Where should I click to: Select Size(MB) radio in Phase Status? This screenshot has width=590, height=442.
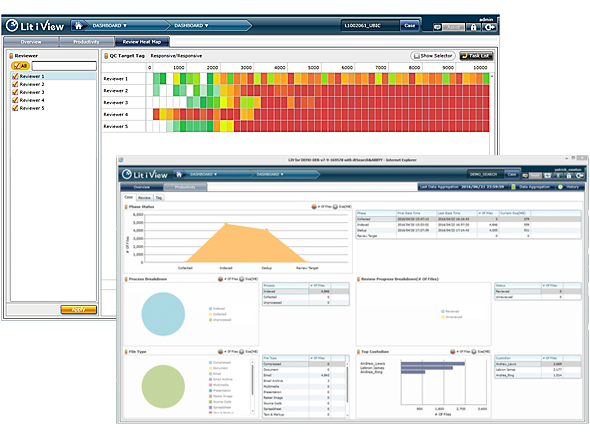tap(335, 207)
